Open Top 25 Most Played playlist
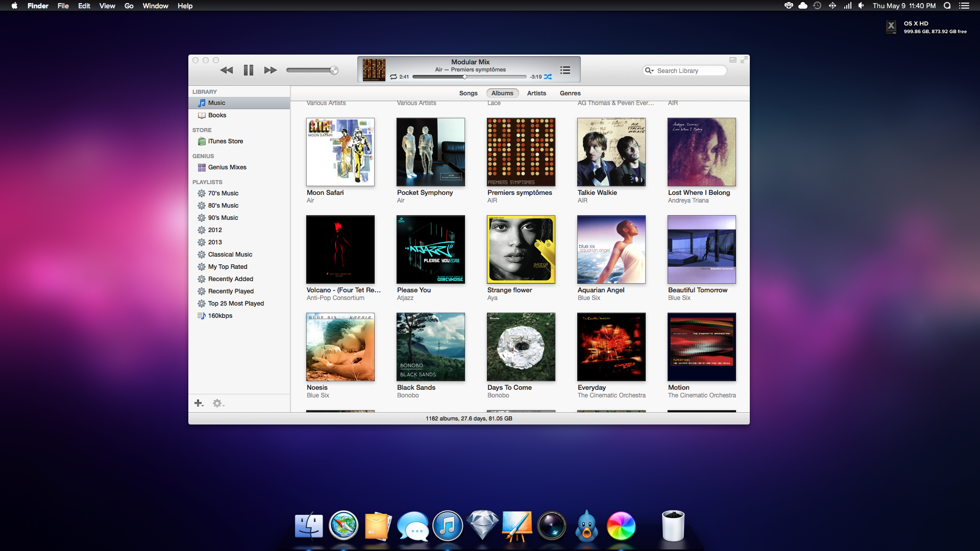 pos(239,304)
